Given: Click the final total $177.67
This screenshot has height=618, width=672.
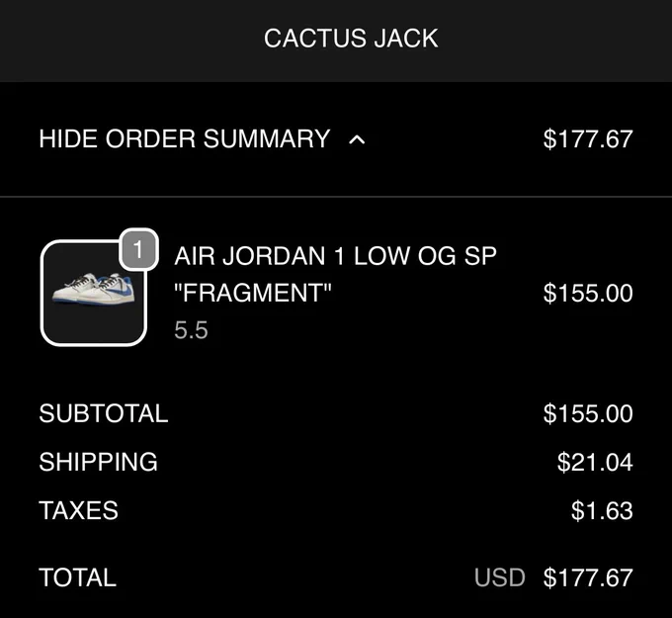Looking at the screenshot, I should pos(588,577).
